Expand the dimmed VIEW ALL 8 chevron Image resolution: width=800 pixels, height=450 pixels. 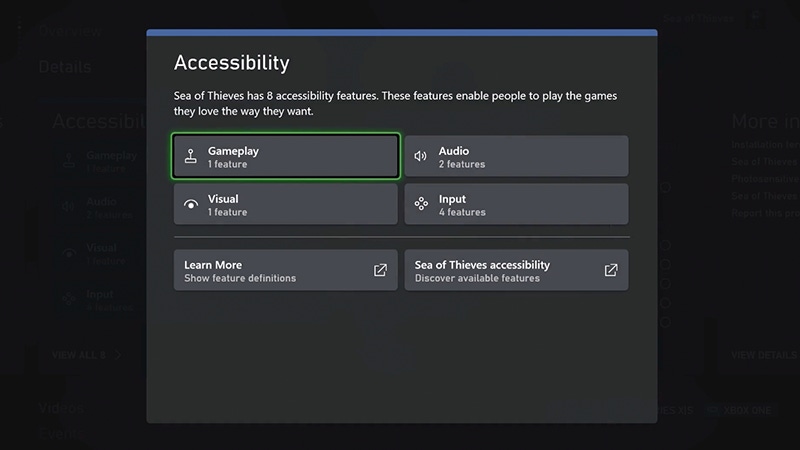118,355
